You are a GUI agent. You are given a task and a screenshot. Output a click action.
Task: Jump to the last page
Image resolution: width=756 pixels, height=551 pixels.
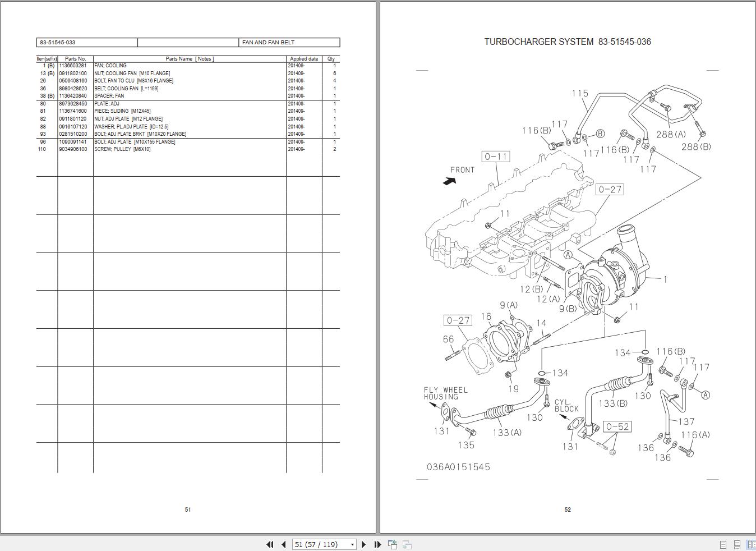[377, 544]
